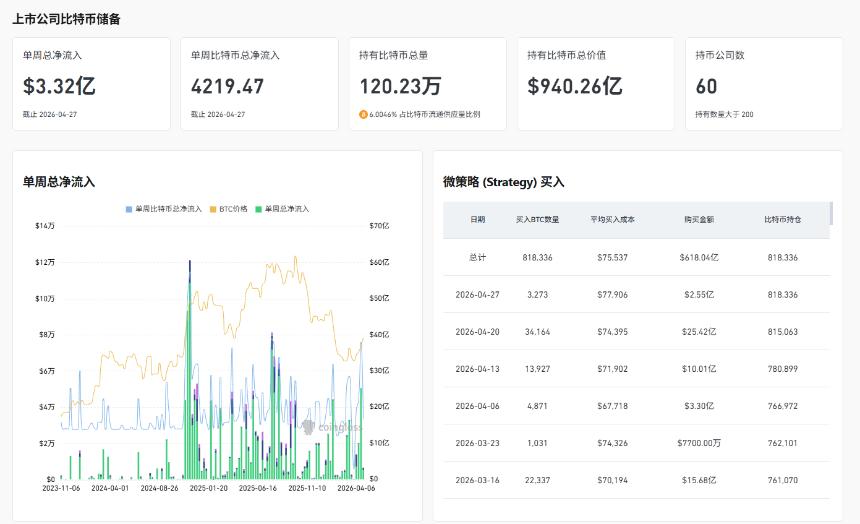Sort by the 买入BTC数量 column header
The width and height of the screenshot is (860, 524).
pos(537,219)
